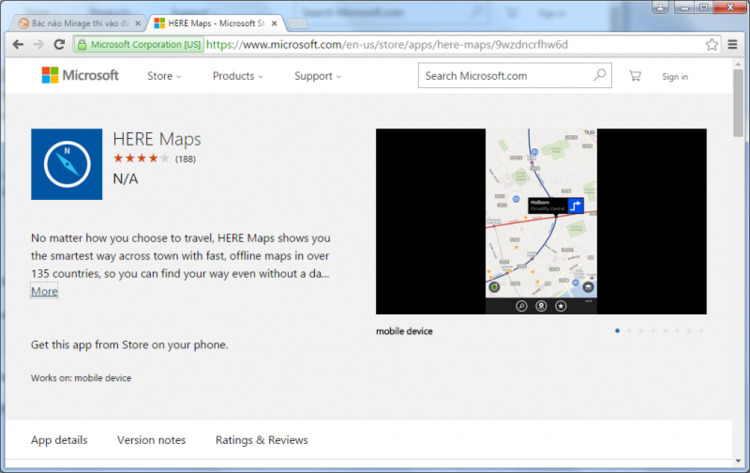Select the last carousel dot indicator
The height and width of the screenshot is (473, 750).
(701, 330)
